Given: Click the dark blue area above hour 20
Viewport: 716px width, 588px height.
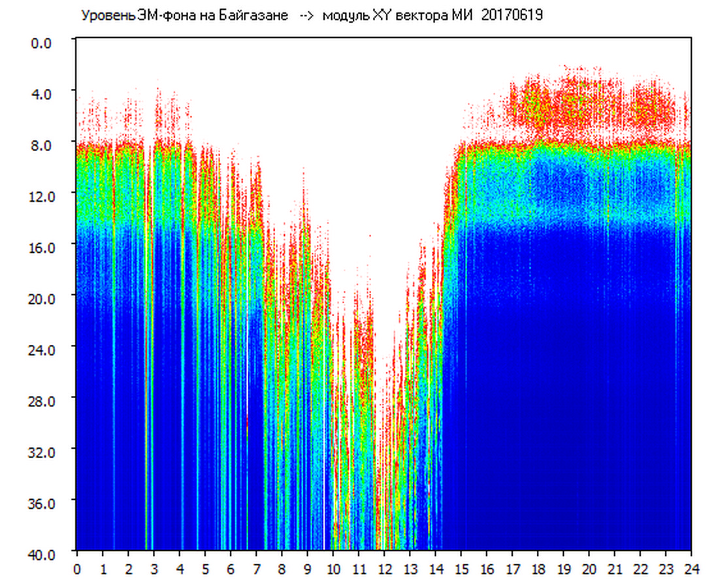Looking at the screenshot, I should (589, 392).
